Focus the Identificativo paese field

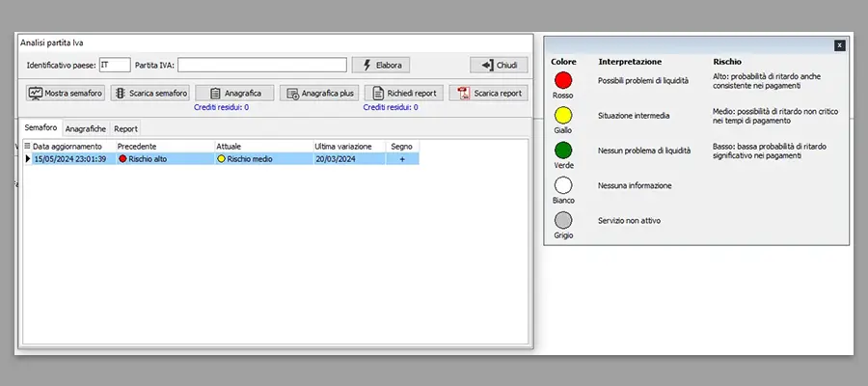click(115, 65)
